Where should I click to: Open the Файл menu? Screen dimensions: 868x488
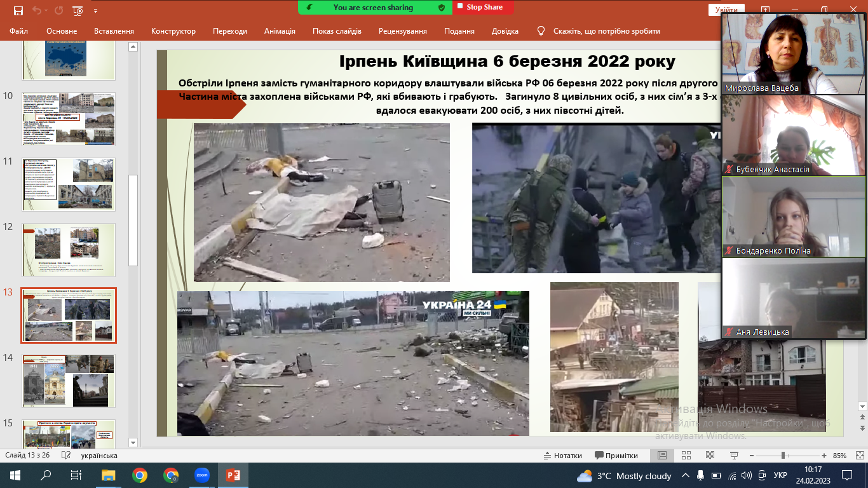(19, 31)
